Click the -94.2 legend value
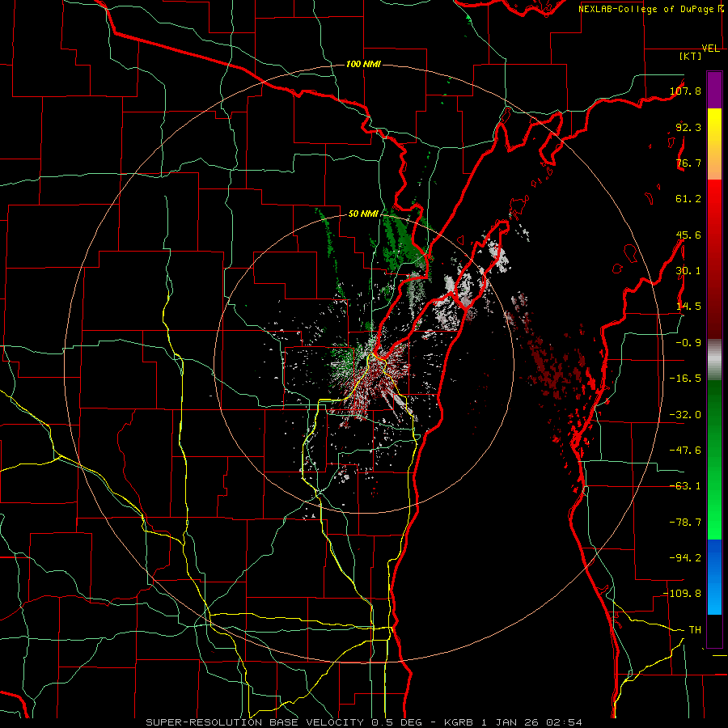 (x=685, y=558)
